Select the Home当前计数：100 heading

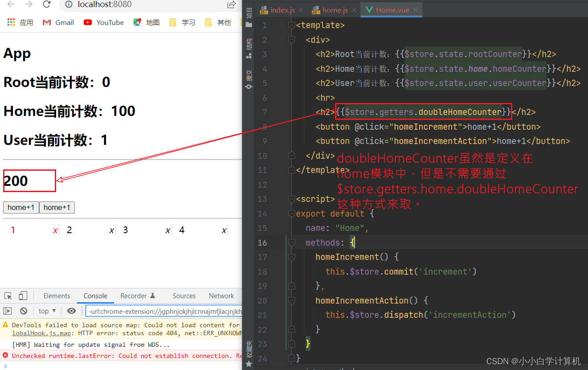(x=69, y=111)
